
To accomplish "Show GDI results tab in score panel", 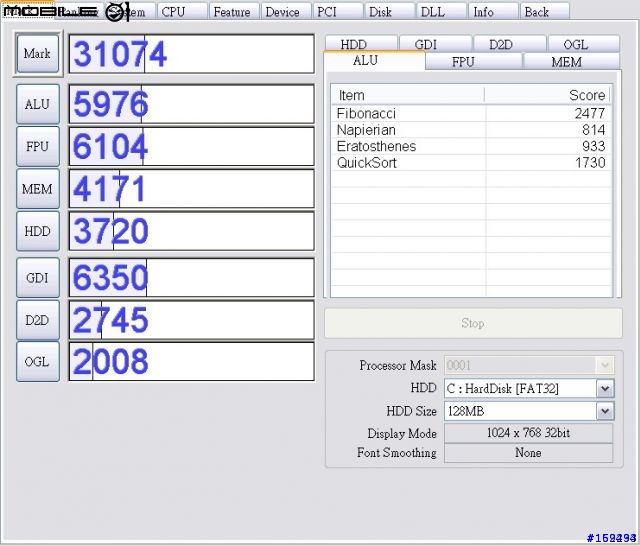I will tap(436, 44).
